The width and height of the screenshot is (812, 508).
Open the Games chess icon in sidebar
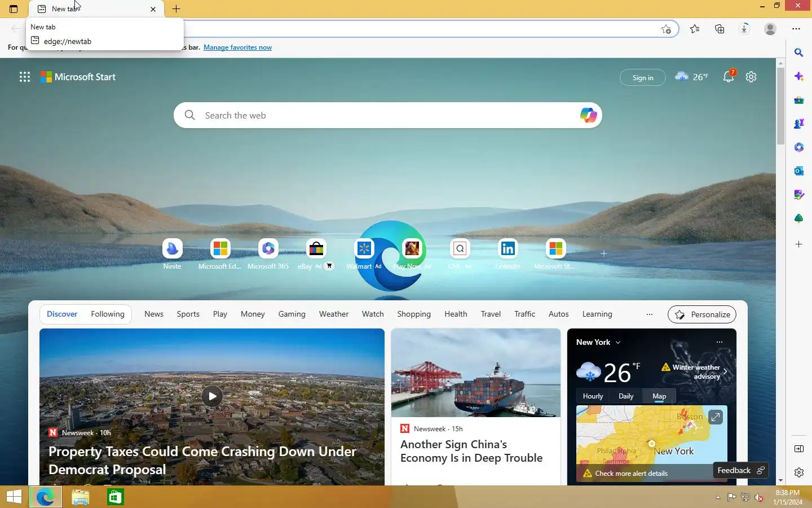tap(798, 124)
